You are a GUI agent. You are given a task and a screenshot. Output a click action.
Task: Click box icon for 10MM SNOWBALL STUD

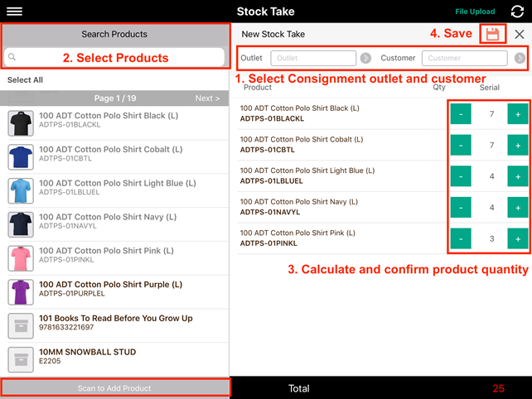pos(21,359)
